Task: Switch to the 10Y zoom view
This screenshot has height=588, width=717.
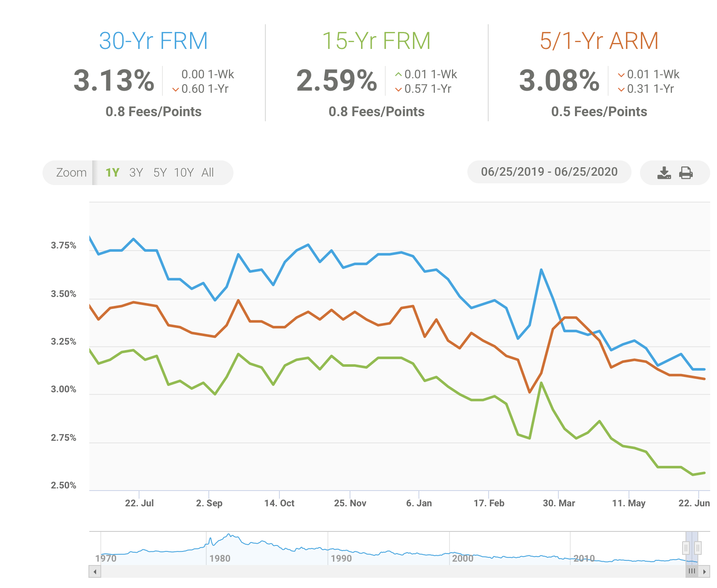Action: 184,172
